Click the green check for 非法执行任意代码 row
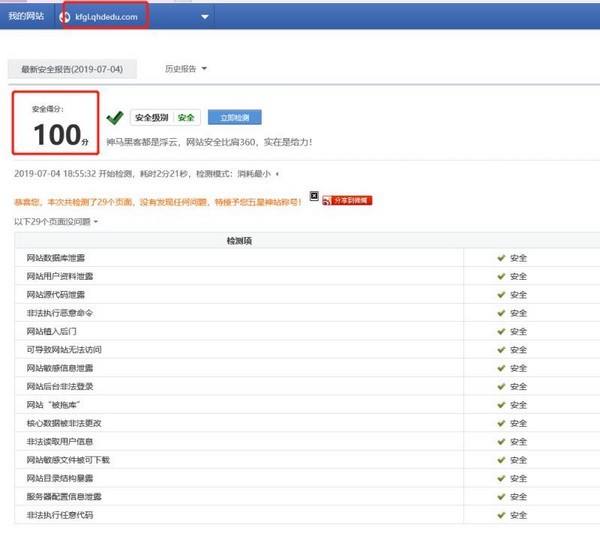The height and width of the screenshot is (543, 600). 501,515
